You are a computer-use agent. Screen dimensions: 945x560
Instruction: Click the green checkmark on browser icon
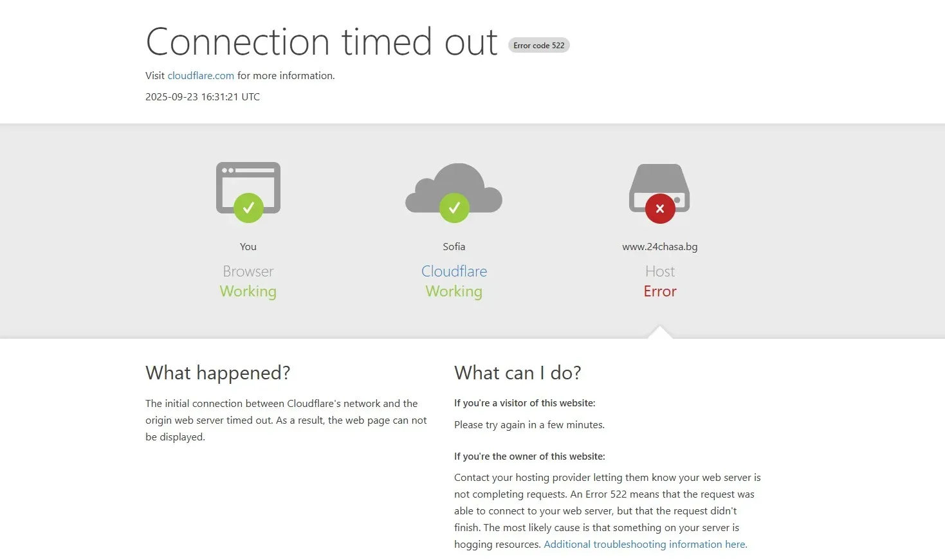coord(248,208)
